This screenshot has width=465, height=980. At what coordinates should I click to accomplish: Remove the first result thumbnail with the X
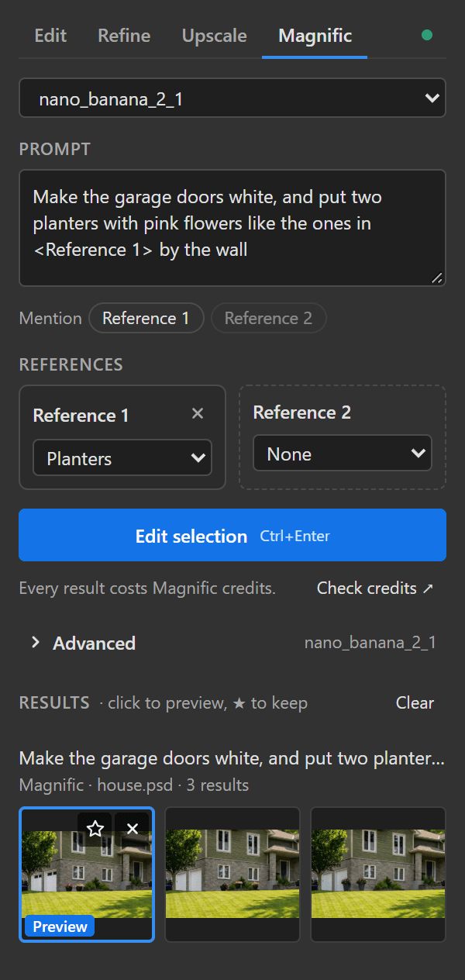[133, 829]
